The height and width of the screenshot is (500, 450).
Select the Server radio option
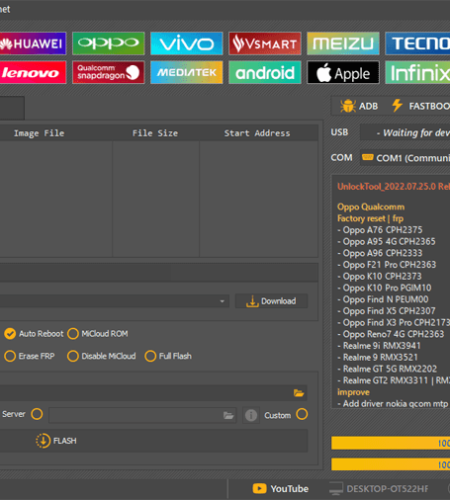[x=37, y=414]
